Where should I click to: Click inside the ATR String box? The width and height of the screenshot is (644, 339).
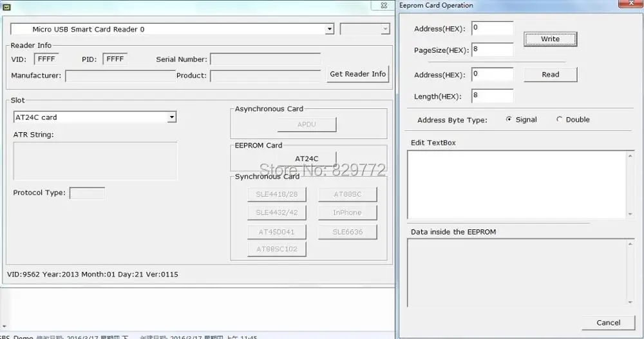pyautogui.click(x=95, y=161)
